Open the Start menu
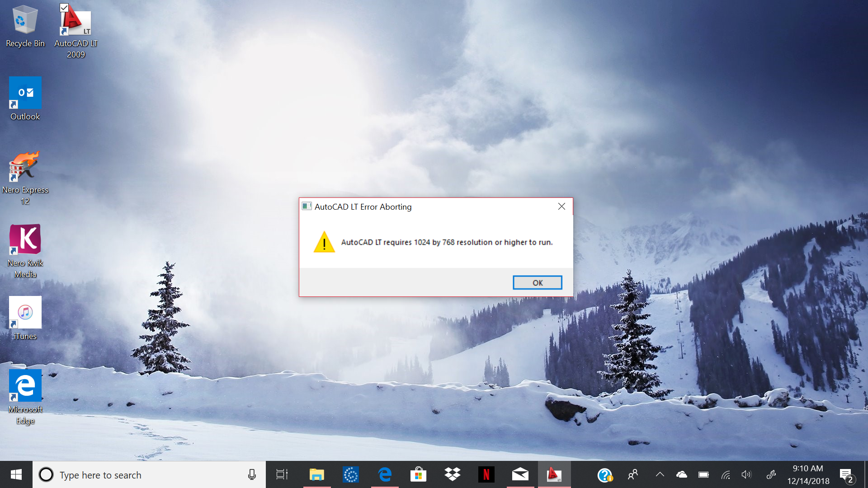868x488 pixels. [x=16, y=474]
